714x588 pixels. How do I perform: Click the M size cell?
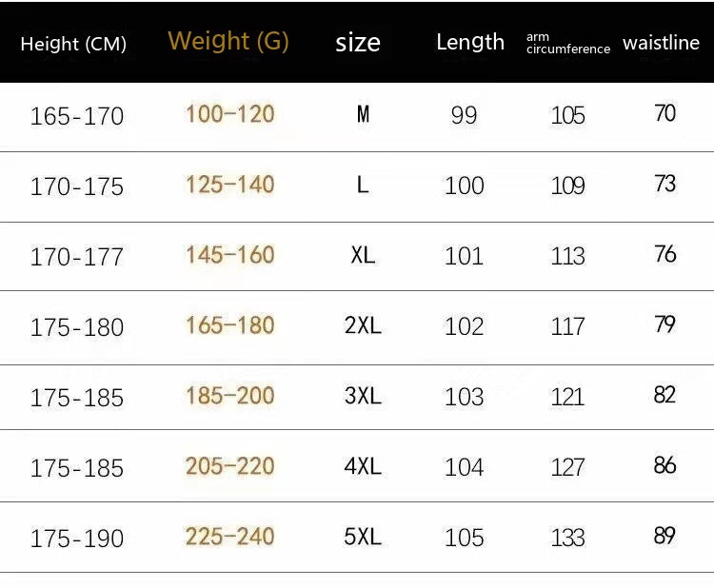[363, 115]
